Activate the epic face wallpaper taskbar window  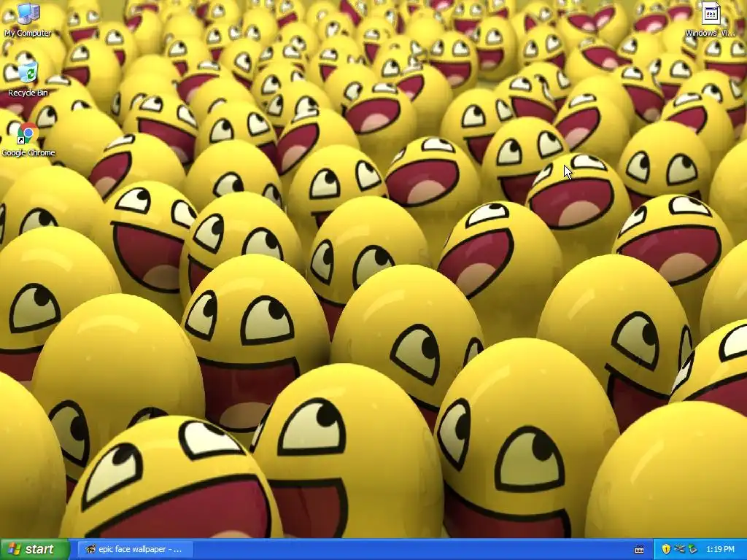pos(135,549)
